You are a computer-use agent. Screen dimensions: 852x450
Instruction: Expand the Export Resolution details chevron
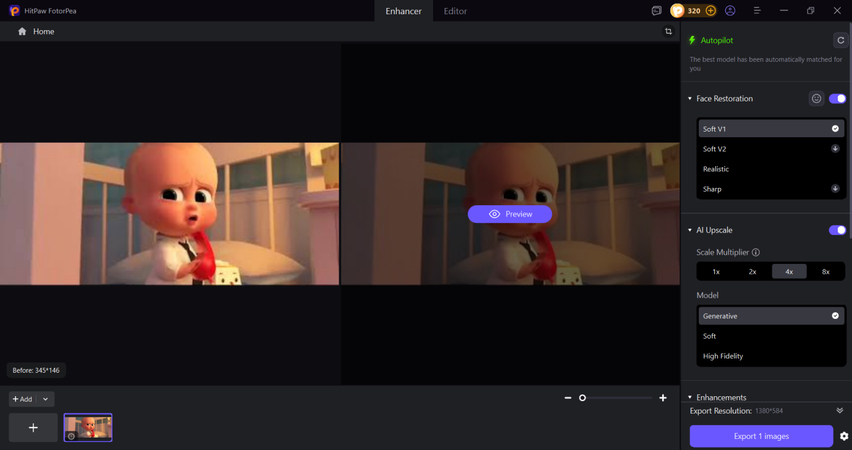pos(840,411)
